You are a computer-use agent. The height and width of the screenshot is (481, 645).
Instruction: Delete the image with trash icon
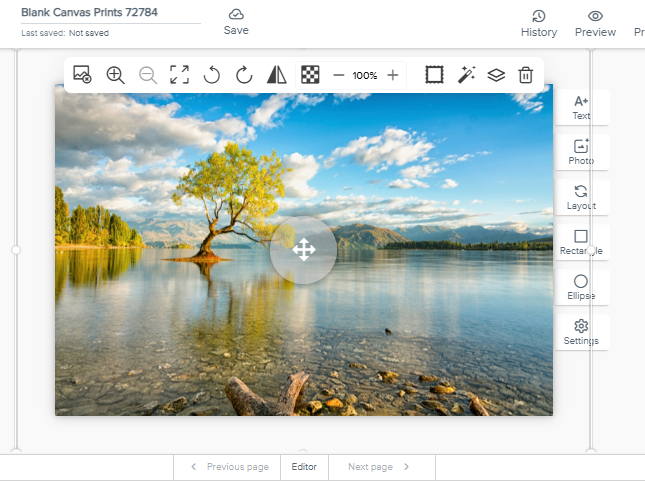point(526,75)
